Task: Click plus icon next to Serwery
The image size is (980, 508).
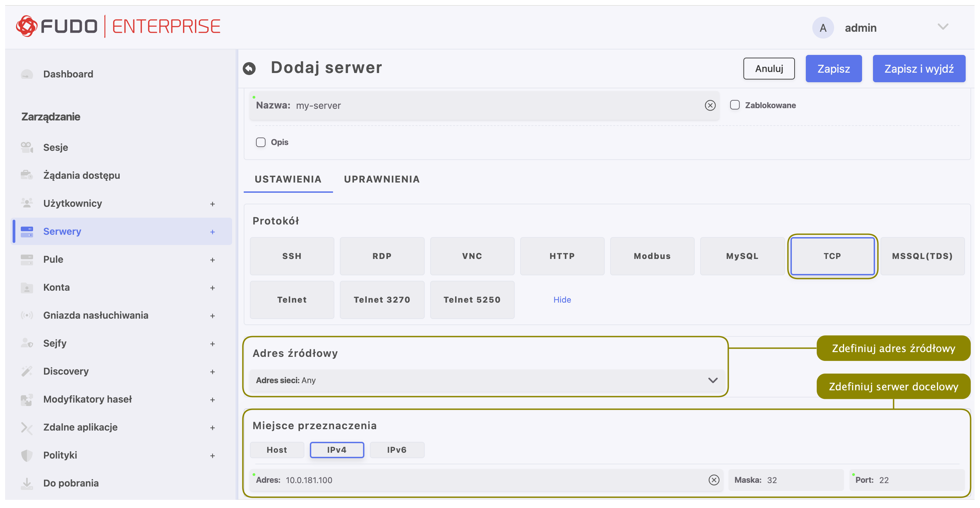Action: click(x=212, y=232)
